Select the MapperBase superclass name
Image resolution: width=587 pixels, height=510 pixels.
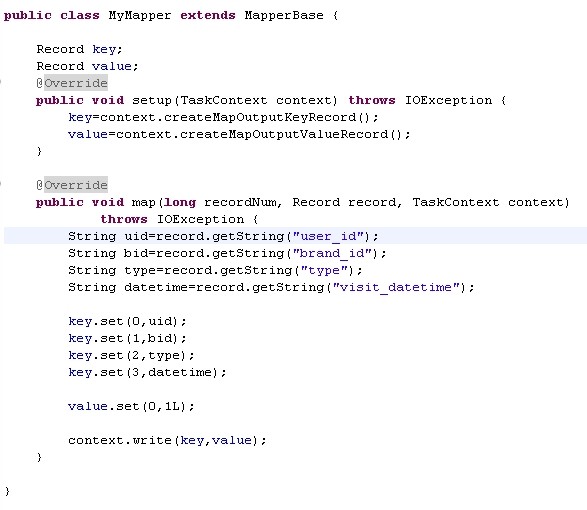pyautogui.click(x=284, y=15)
